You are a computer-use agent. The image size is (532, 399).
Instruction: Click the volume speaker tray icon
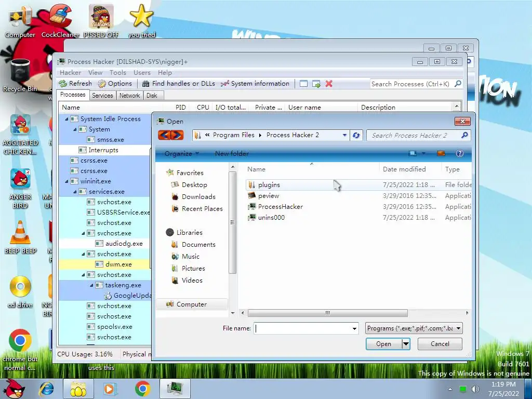[475, 389]
